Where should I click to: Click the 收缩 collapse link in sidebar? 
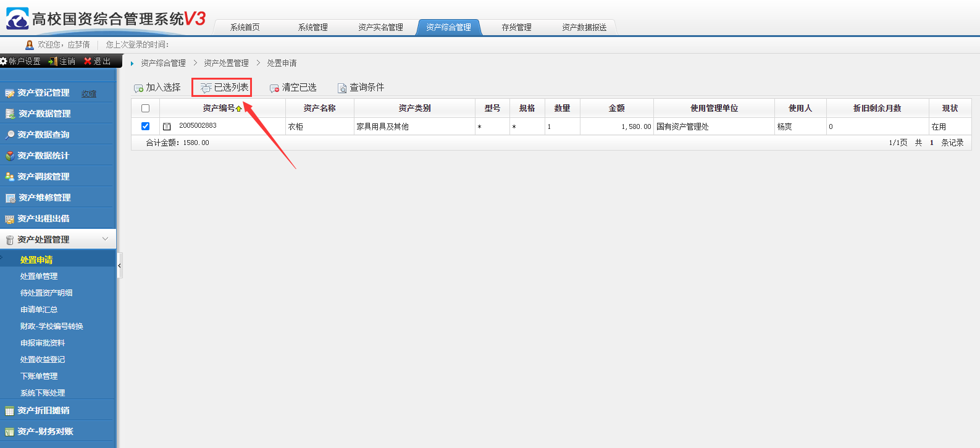89,94
